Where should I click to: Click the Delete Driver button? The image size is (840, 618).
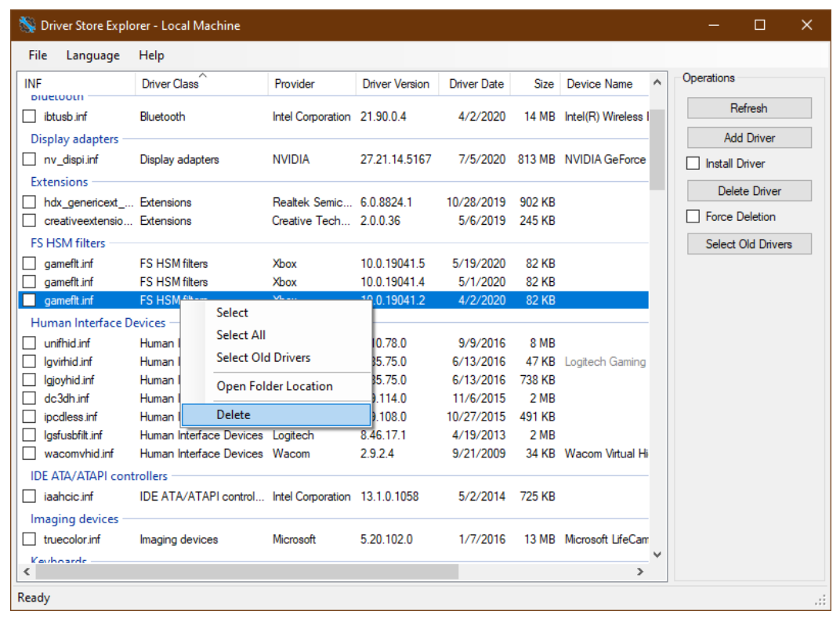(749, 191)
